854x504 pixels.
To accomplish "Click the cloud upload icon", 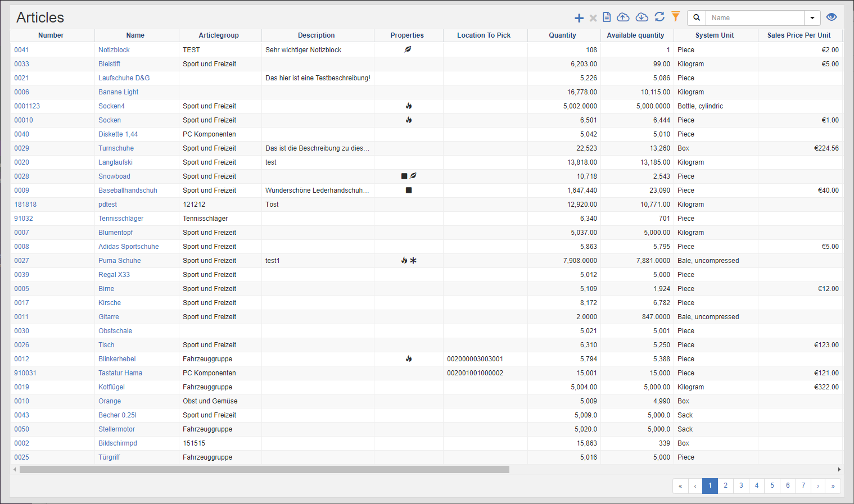I will 623,17.
